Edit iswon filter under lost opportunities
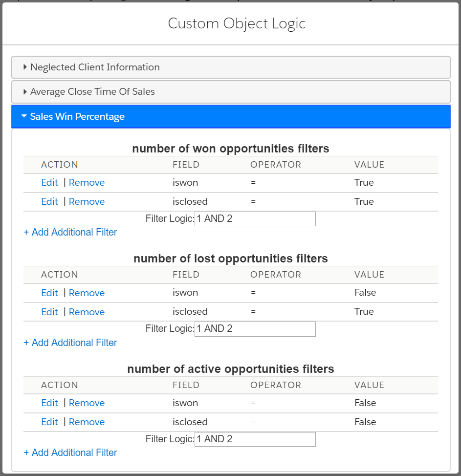 (49, 293)
